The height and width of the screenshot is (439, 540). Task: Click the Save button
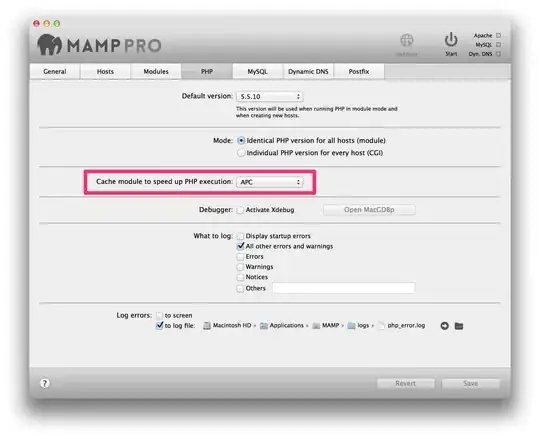[x=470, y=383]
